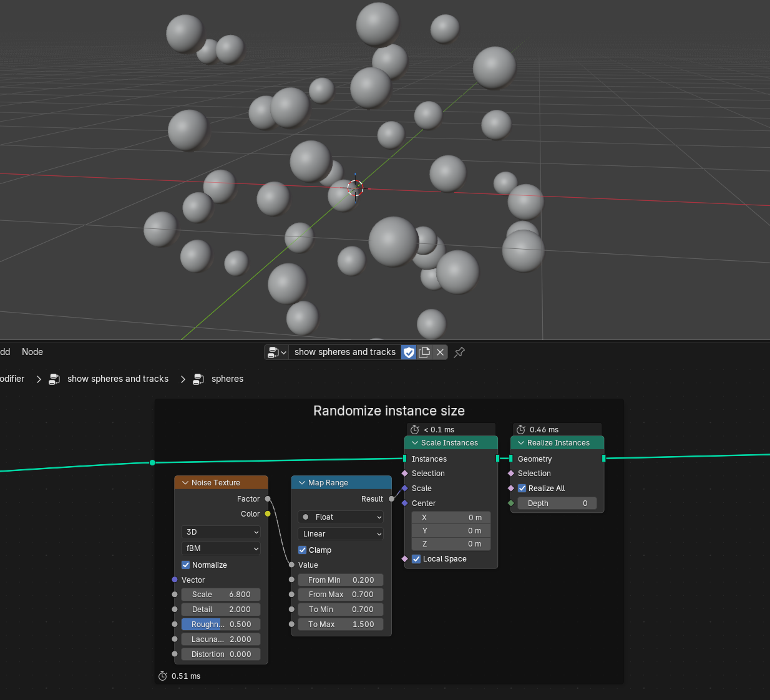Unlink node group with X icon

click(x=440, y=352)
